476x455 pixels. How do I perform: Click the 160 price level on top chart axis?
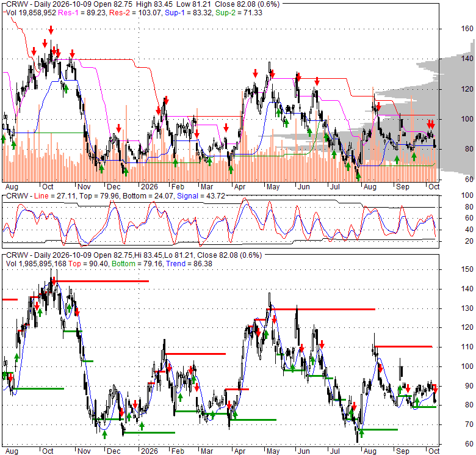(467, 29)
